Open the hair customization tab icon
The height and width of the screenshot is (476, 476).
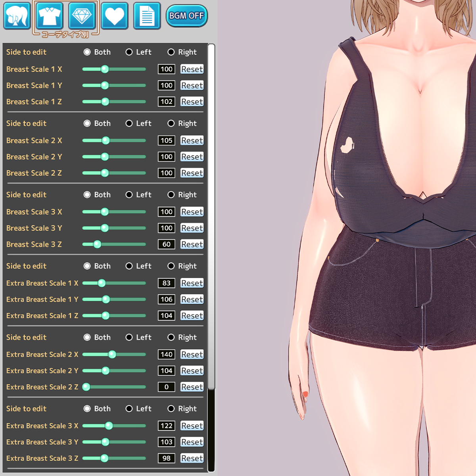pos(17,16)
